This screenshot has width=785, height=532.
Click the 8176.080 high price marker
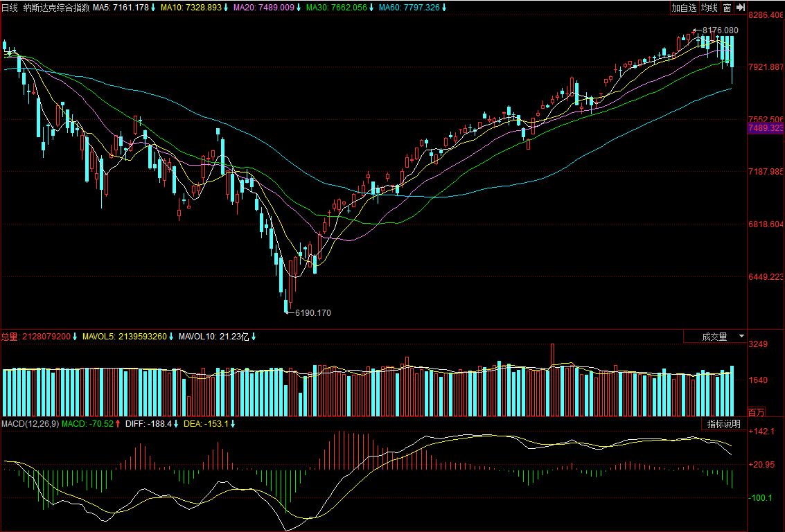point(721,30)
